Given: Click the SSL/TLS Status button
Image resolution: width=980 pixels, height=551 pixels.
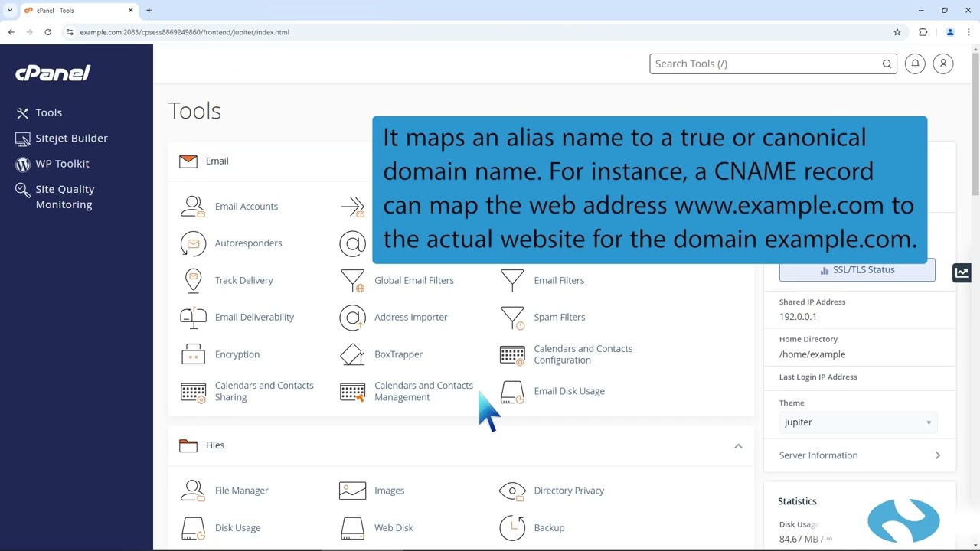Looking at the screenshot, I should 857,270.
